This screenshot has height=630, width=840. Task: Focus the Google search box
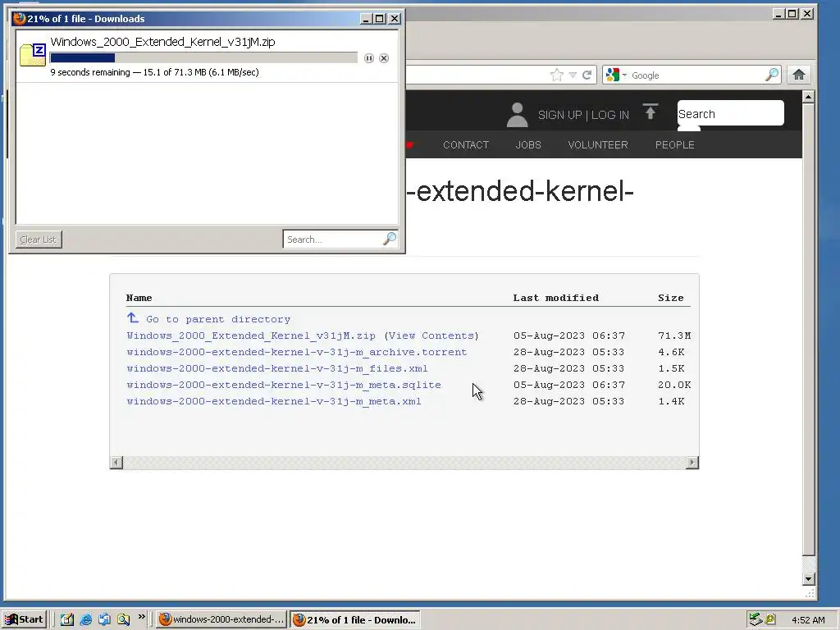696,75
